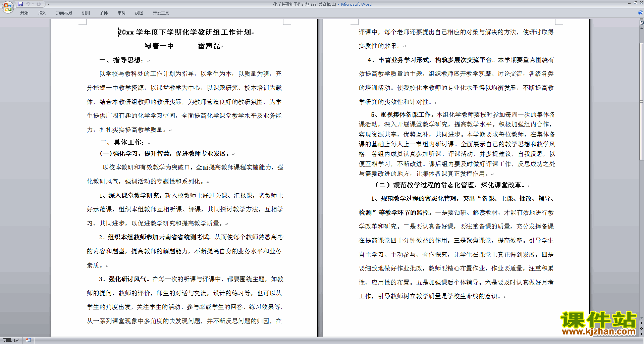Image resolution: width=644 pixels, height=344 pixels.
Task: Go to the 视图 ribbon tab
Action: click(x=139, y=13)
